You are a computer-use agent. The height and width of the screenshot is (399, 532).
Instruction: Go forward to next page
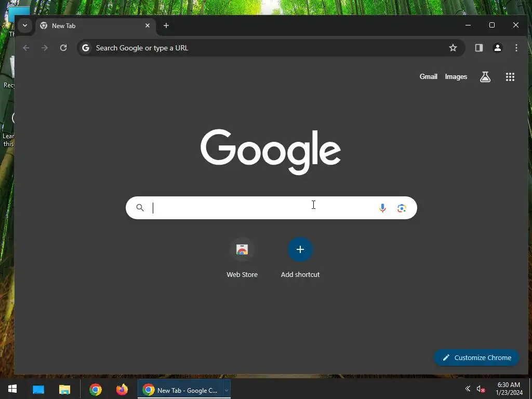[x=45, y=48]
